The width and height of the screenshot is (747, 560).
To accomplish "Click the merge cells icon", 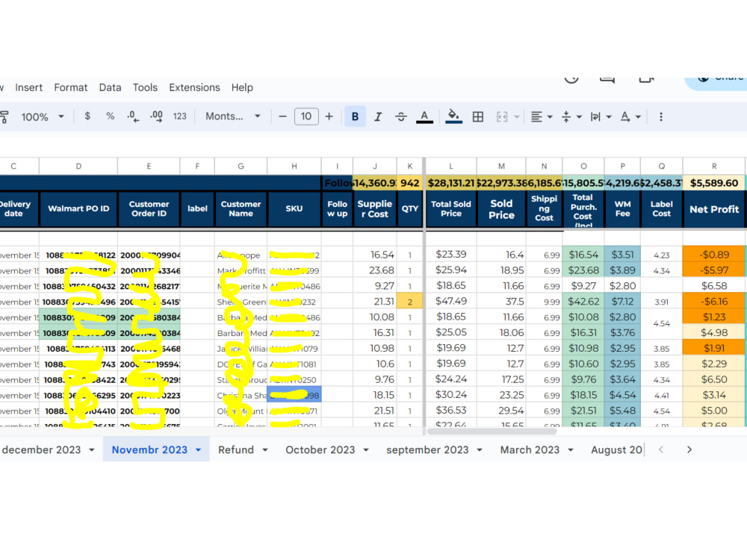I will point(502,116).
